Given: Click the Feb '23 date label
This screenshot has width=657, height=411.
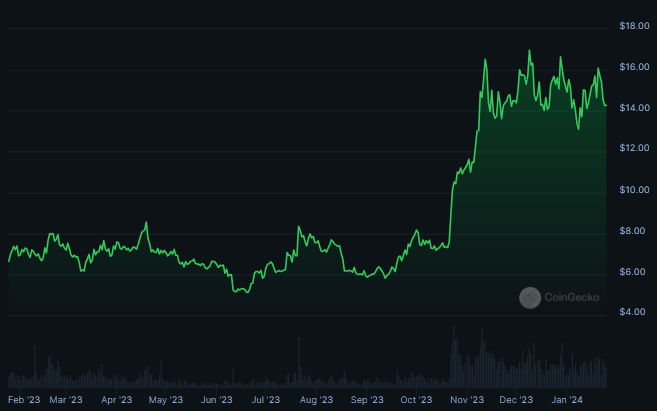Looking at the screenshot, I should coord(24,400).
